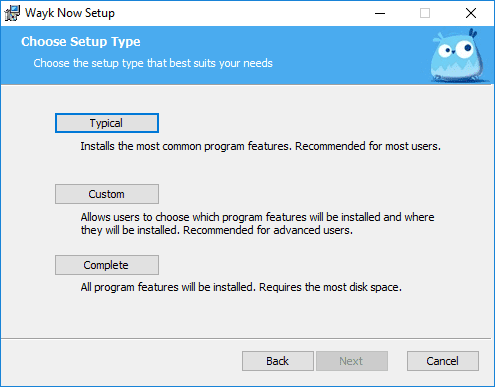Pick the Complete setup type
The width and height of the screenshot is (495, 387).
coord(107,265)
